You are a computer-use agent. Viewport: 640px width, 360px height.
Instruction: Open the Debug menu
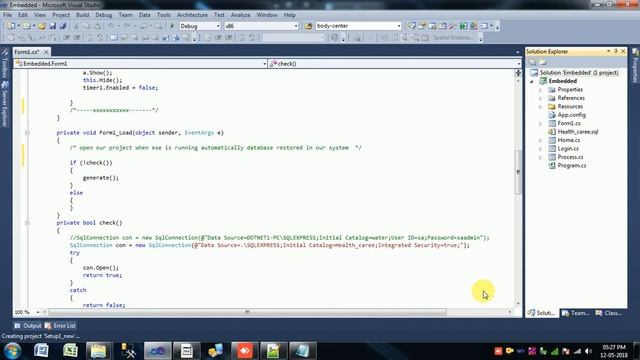(x=103, y=15)
